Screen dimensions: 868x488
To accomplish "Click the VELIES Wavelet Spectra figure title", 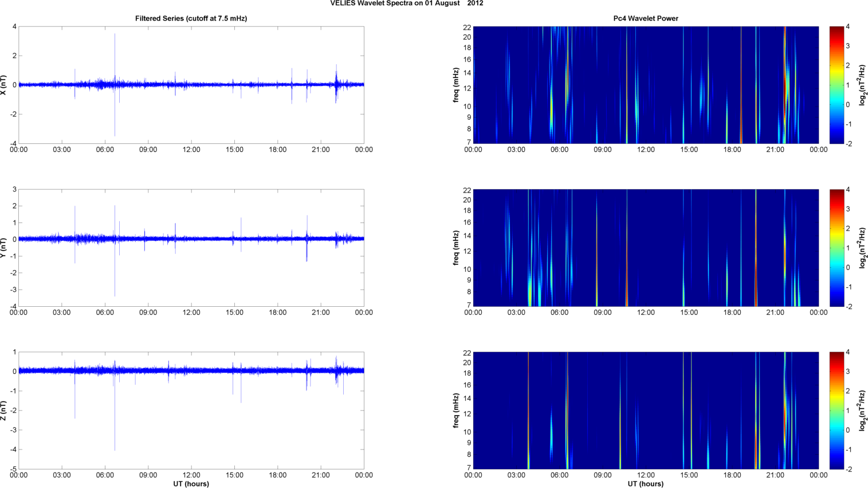I will (x=407, y=3).
